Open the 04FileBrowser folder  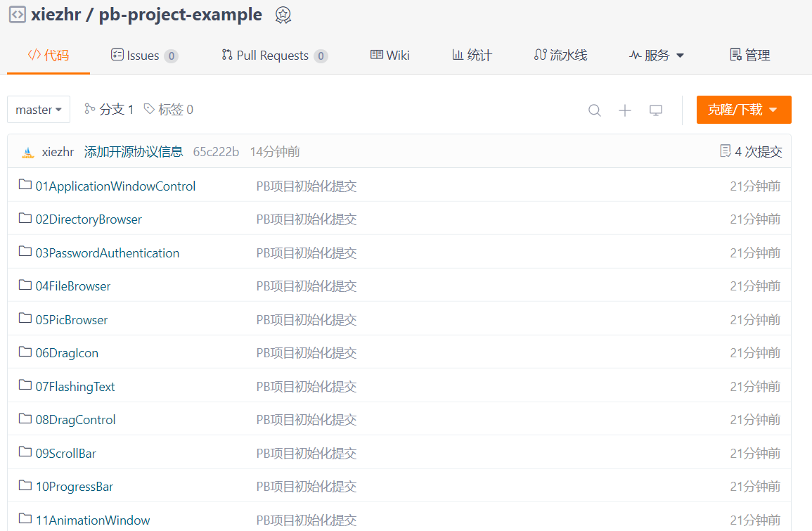73,286
